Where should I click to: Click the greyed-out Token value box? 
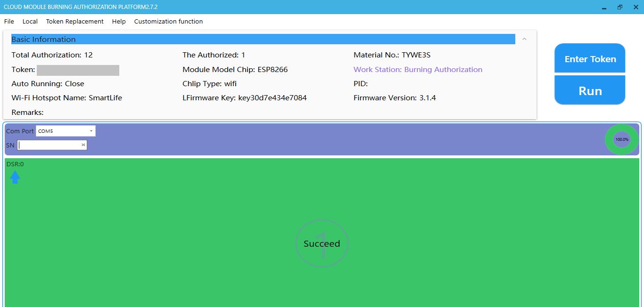[x=78, y=70]
